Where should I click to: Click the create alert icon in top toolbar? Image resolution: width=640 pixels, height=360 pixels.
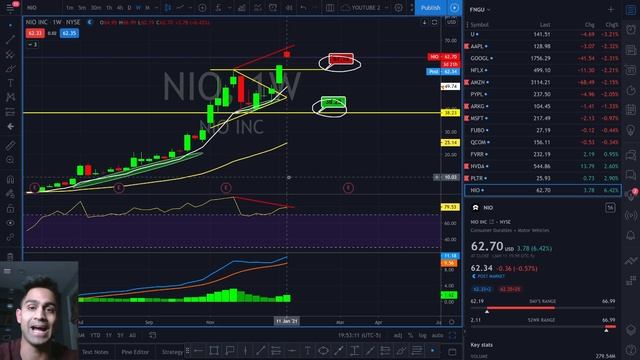pyautogui.click(x=273, y=7)
